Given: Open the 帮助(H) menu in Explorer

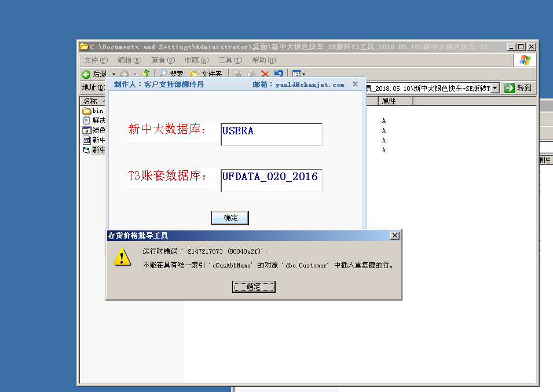Looking at the screenshot, I should coord(264,60).
